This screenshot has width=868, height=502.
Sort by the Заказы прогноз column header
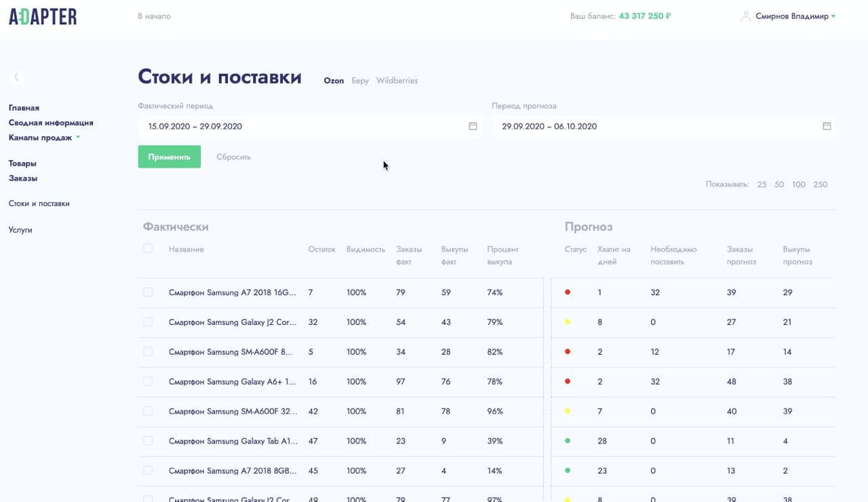[741, 255]
